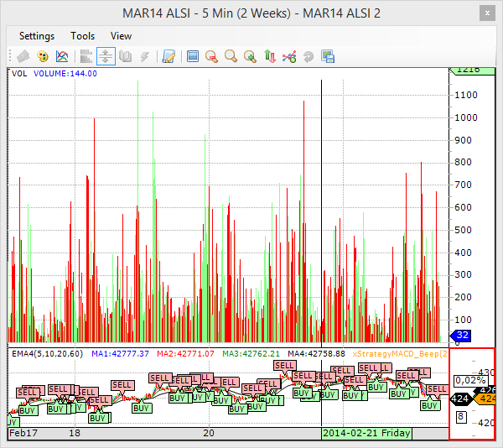Click the zoom out magnifier icon
The height and width of the screenshot is (448, 503).
tap(211, 57)
